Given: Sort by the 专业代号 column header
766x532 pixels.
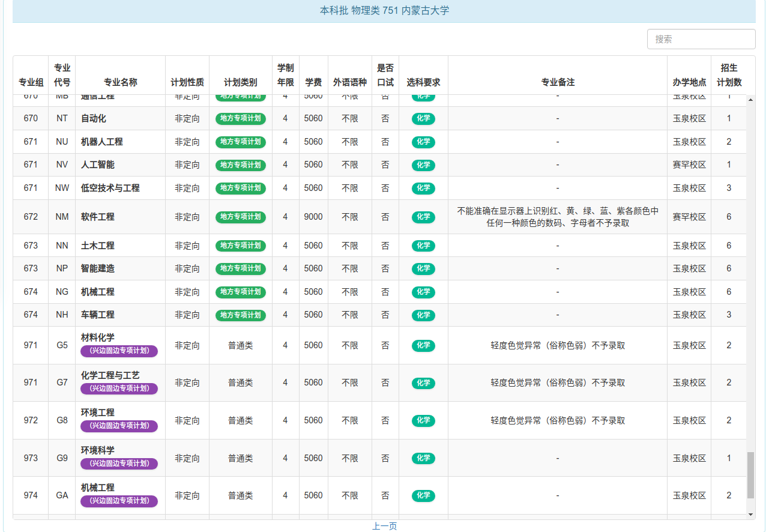Looking at the screenshot, I should [x=62, y=75].
